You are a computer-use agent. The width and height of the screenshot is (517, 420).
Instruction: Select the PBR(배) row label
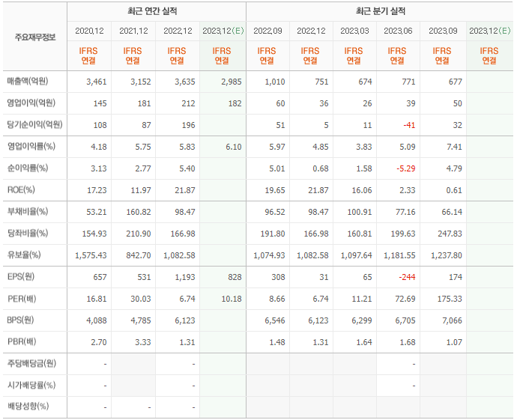pos(22,342)
